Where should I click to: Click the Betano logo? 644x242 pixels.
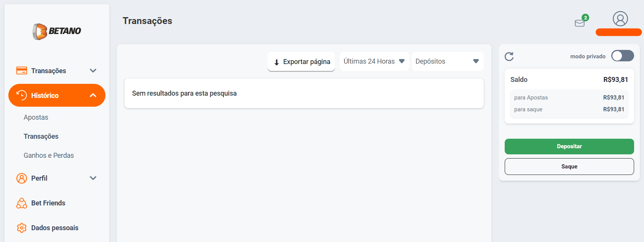pos(57,31)
